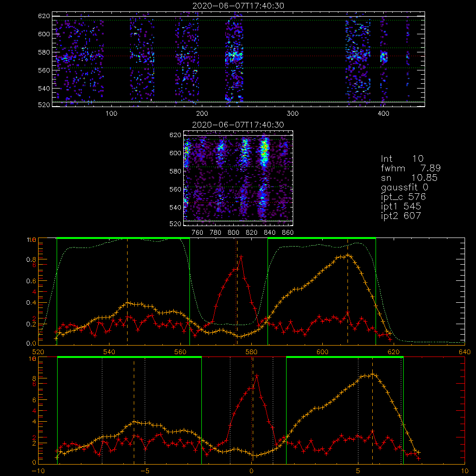Viewport: 476px width, 476px height.
Task: Click x-axis tick label 200 of top spectrogram
Action: point(202,114)
